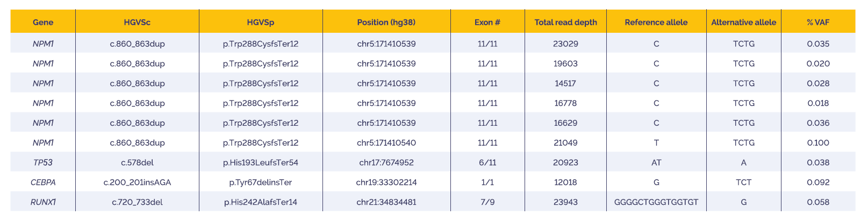This screenshot has height=222, width=868.
Task: Click the HGVSp column header
Action: point(261,22)
